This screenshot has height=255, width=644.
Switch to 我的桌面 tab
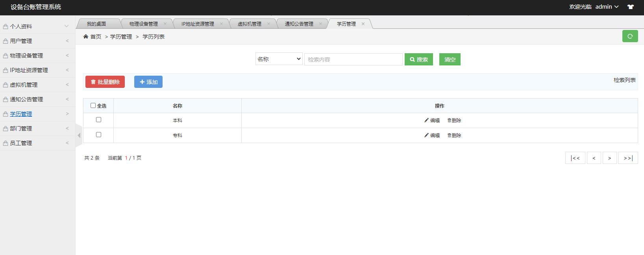96,24
